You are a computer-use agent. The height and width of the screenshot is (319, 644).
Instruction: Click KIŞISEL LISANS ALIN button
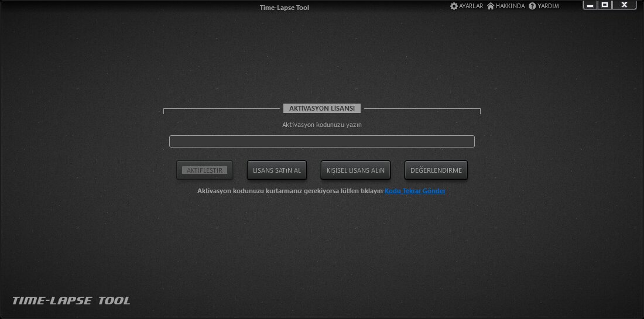point(356,170)
